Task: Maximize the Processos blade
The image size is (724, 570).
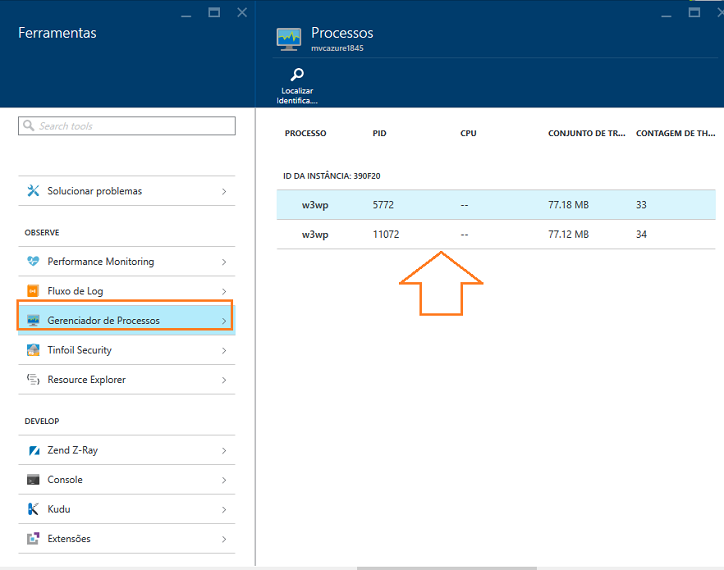Action: [x=694, y=12]
